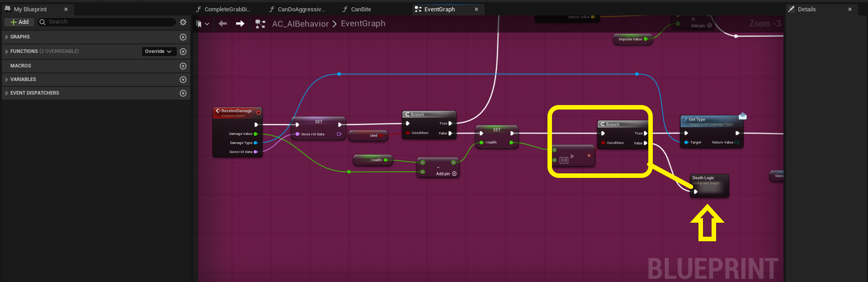
Task: Open the My Blueprint settings gear
Action: [x=183, y=22]
